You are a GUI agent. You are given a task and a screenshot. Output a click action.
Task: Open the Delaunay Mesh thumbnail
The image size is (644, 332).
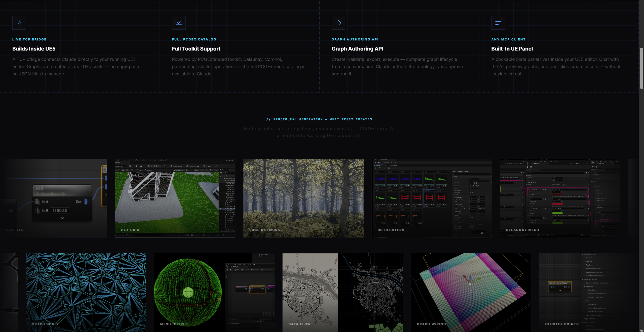560,198
